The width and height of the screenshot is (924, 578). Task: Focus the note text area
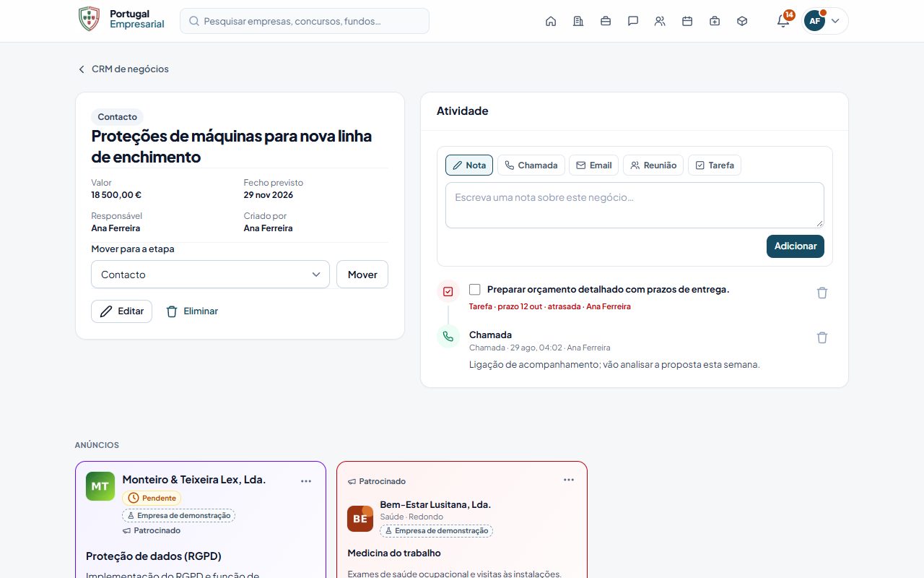coord(635,205)
